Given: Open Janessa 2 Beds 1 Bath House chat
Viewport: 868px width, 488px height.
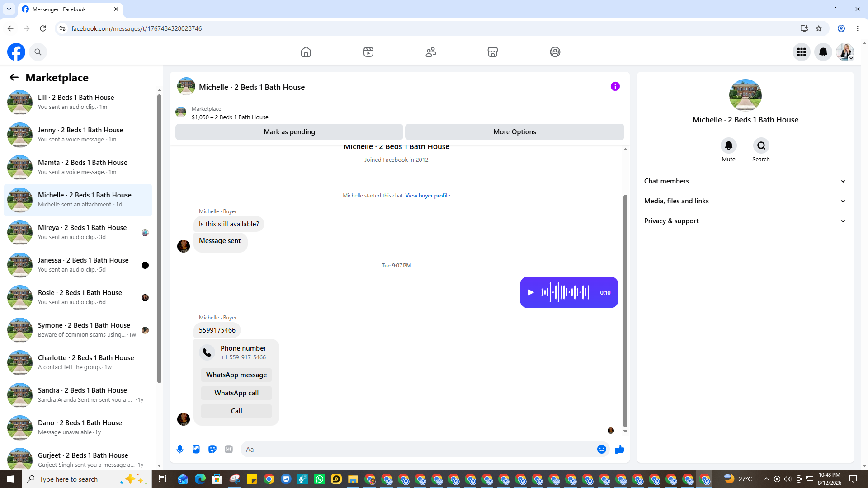Looking at the screenshot, I should 78,265.
